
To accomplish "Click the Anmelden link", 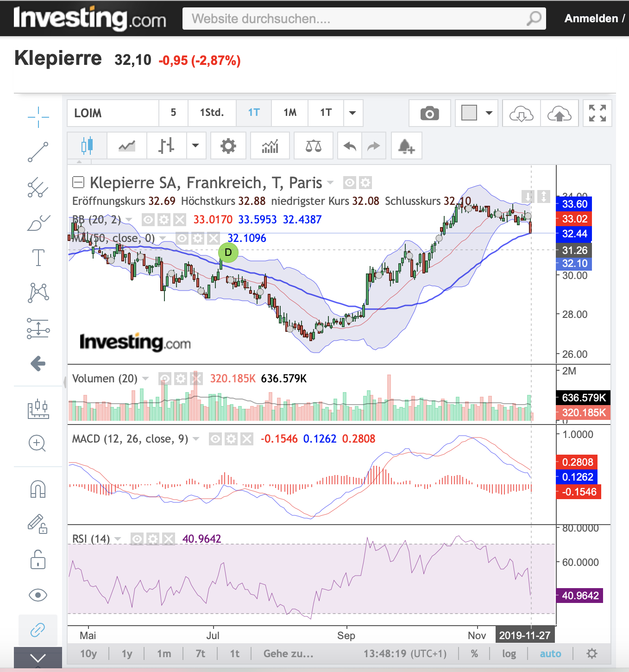I will point(591,19).
